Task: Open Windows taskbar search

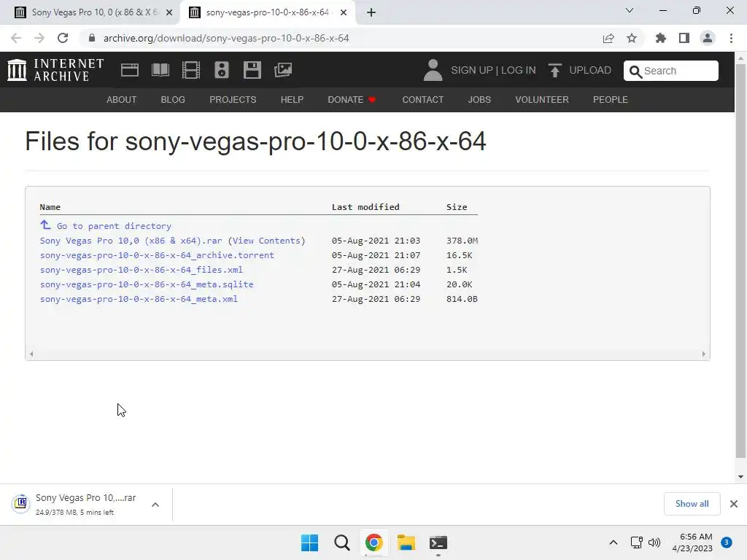Action: [342, 542]
